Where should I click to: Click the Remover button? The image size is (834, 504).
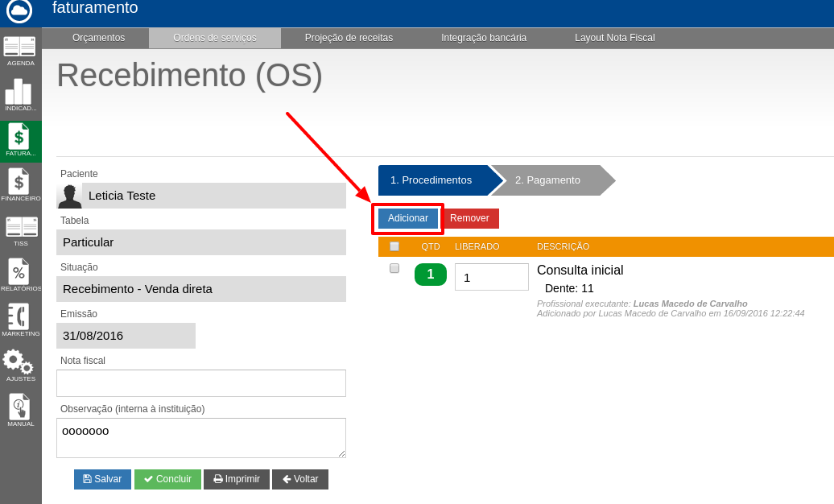pyautogui.click(x=469, y=218)
